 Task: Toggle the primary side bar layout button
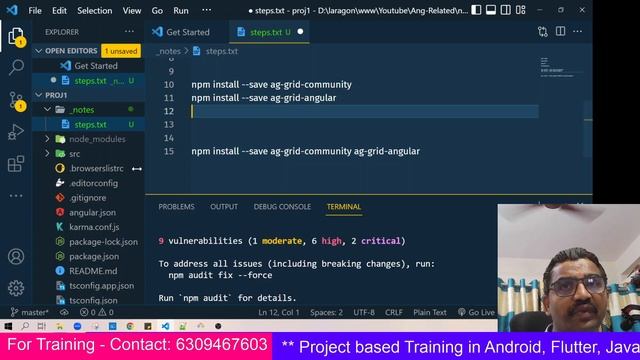point(476,10)
